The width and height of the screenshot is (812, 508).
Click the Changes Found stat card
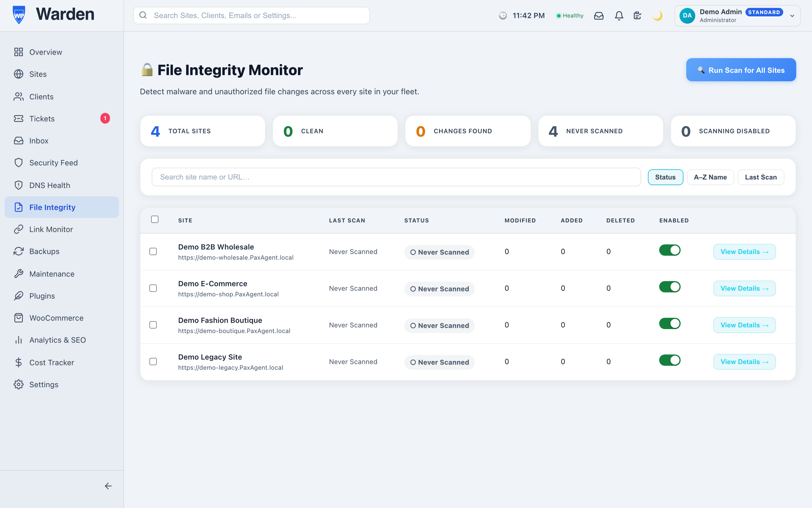tap(468, 131)
